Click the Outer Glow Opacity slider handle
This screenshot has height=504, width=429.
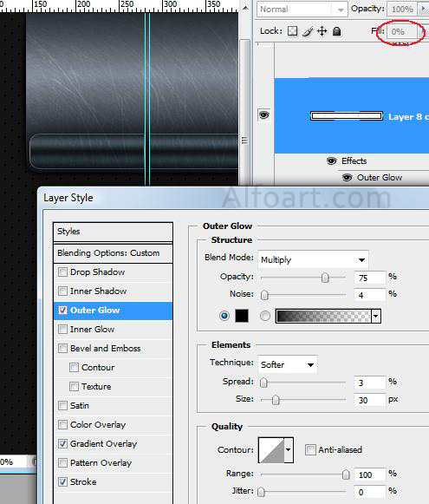click(325, 277)
